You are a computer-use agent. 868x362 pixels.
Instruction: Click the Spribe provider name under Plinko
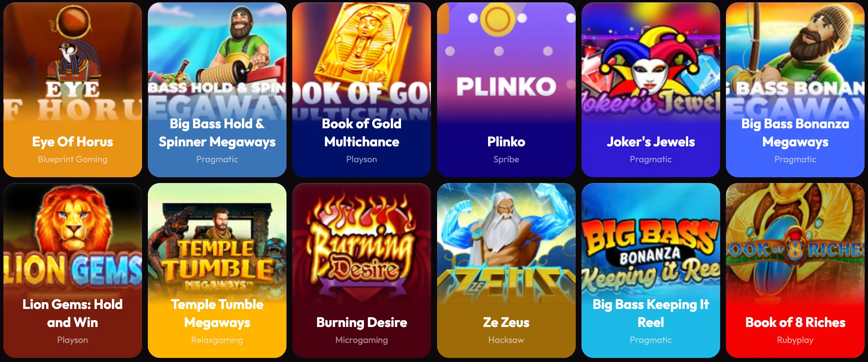tap(506, 159)
